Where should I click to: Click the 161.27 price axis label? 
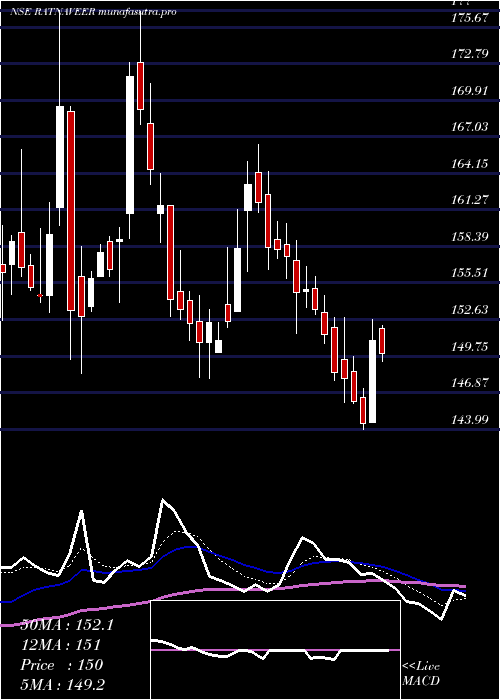(470, 200)
